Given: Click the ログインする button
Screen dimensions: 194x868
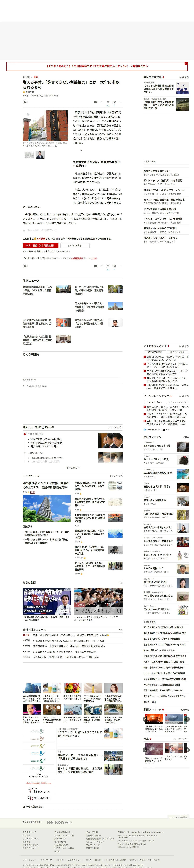Looking at the screenshot, I should click(75, 245).
